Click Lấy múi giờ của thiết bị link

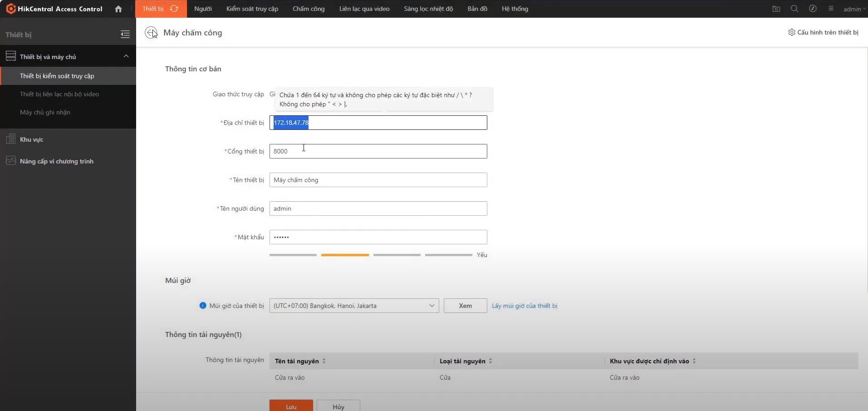[x=525, y=306]
